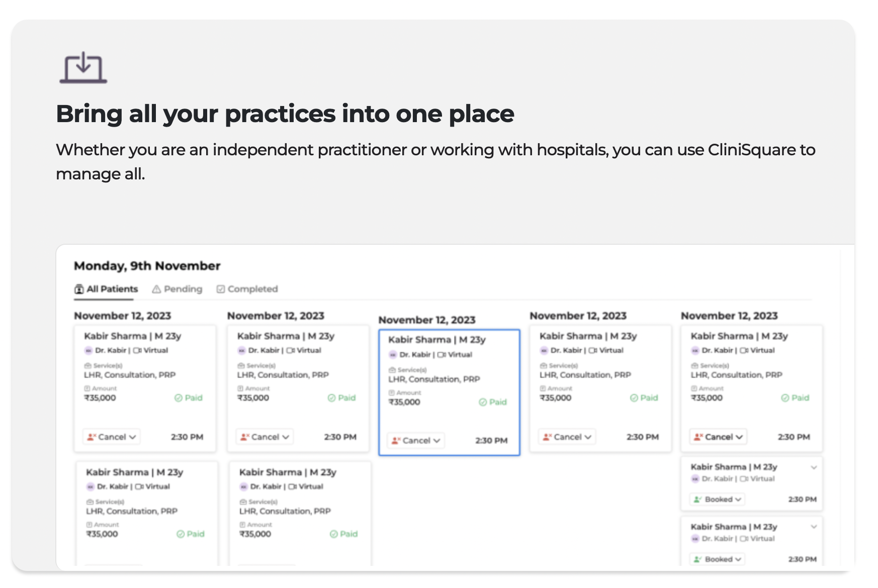The width and height of the screenshot is (878, 588).
Task: Click the 2:30 PM time in the highlighted card
Action: pos(491,441)
